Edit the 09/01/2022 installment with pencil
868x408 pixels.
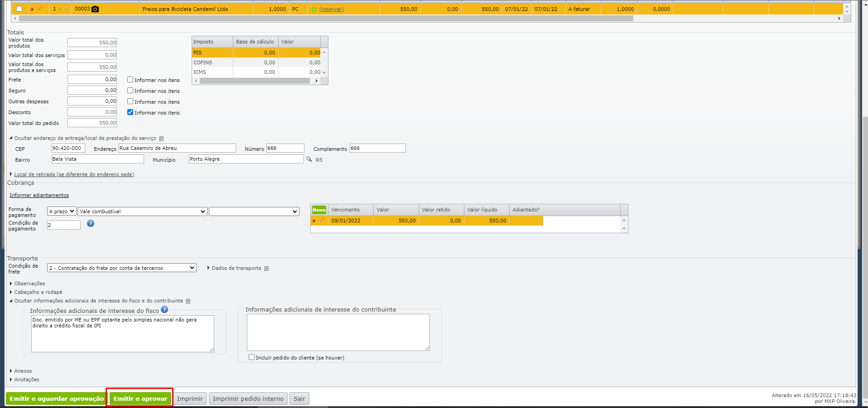coord(322,221)
